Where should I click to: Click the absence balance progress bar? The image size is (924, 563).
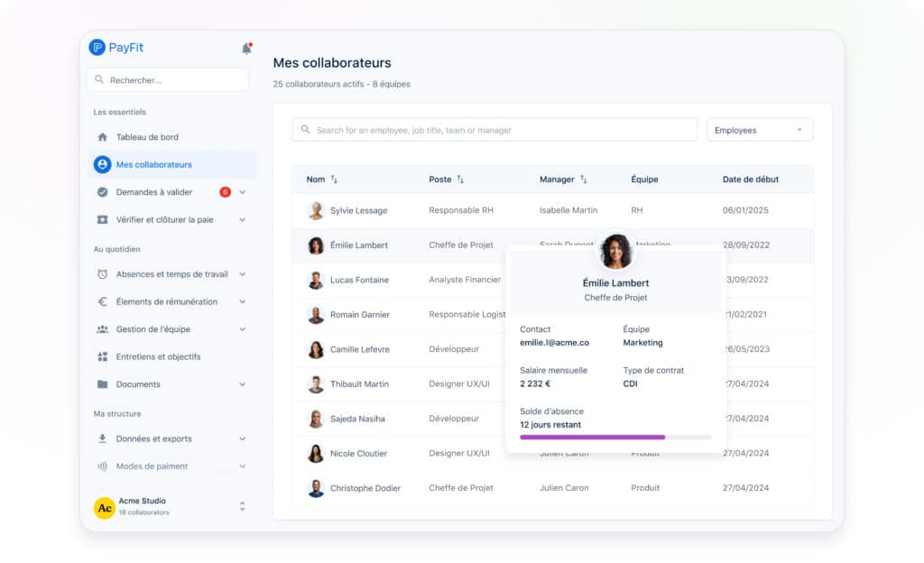(615, 438)
